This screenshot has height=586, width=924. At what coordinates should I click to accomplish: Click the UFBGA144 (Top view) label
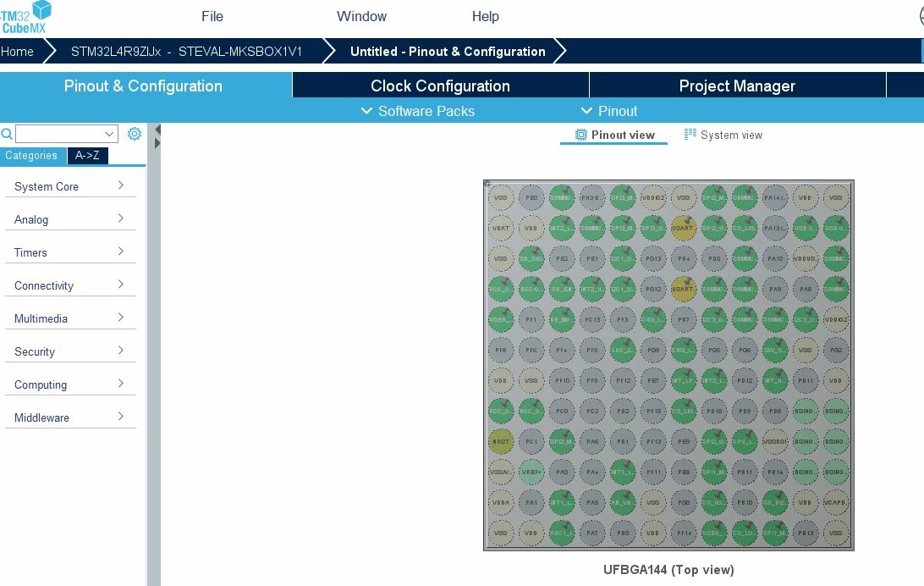tap(668, 570)
